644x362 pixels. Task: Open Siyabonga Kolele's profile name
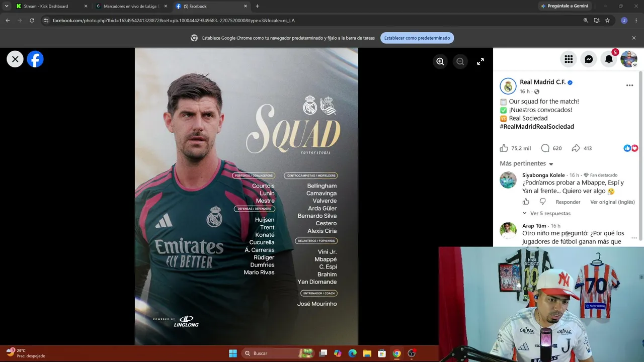point(543,175)
